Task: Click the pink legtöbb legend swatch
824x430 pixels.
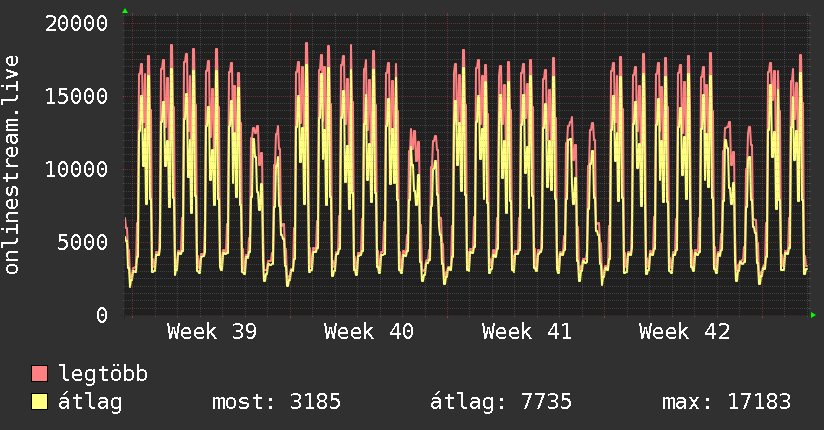Action: point(39,373)
